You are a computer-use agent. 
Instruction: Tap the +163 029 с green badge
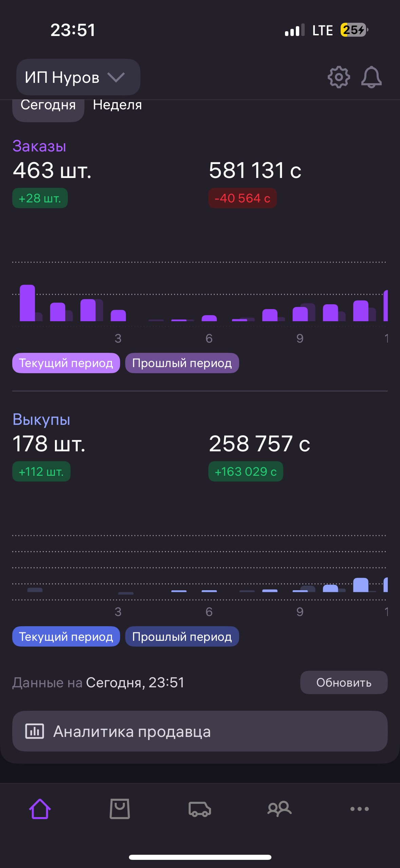(x=246, y=471)
